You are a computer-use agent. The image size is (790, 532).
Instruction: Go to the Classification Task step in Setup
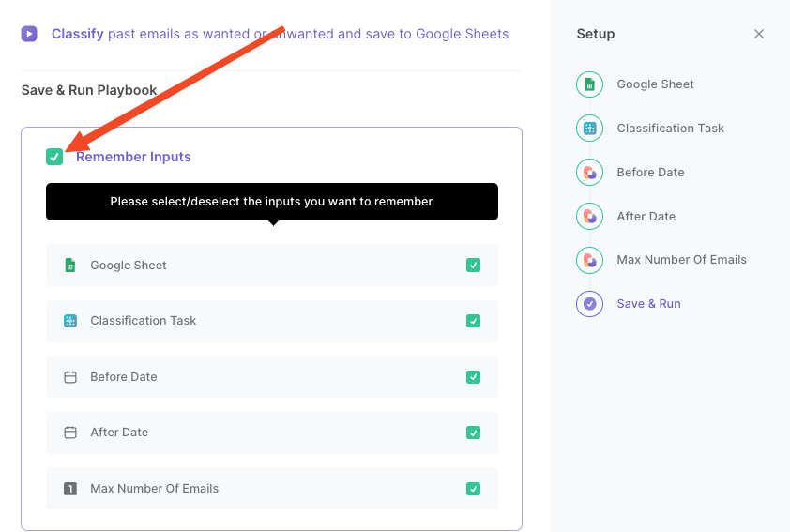670,128
